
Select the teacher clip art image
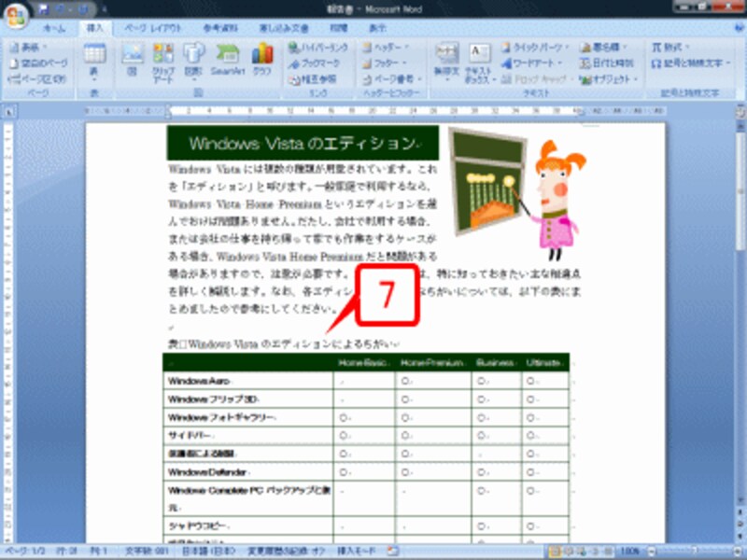[517, 194]
